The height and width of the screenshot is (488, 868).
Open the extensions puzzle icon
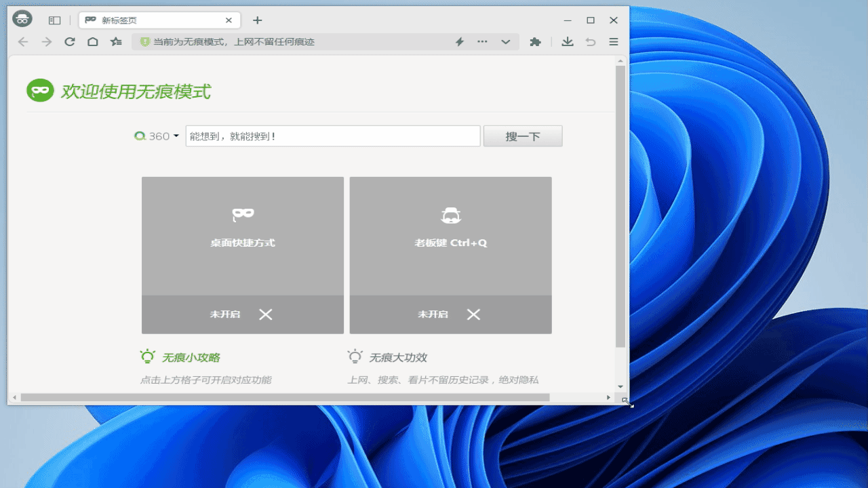[535, 42]
